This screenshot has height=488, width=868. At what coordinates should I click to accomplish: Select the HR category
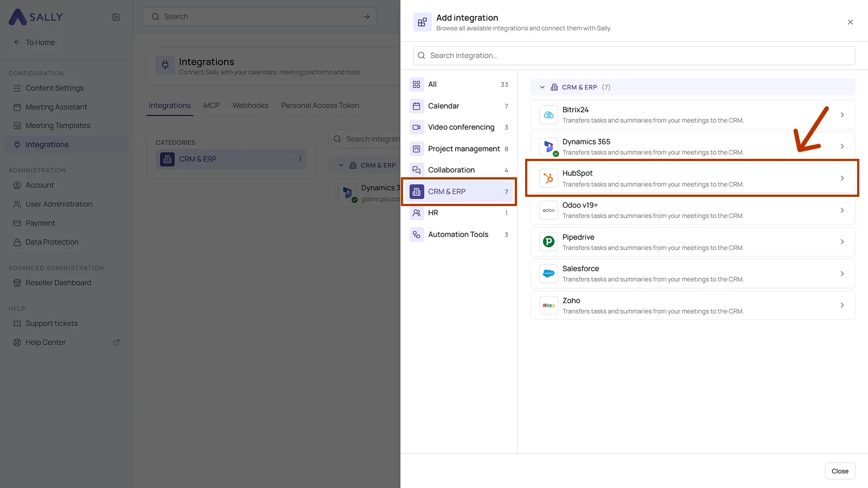459,213
